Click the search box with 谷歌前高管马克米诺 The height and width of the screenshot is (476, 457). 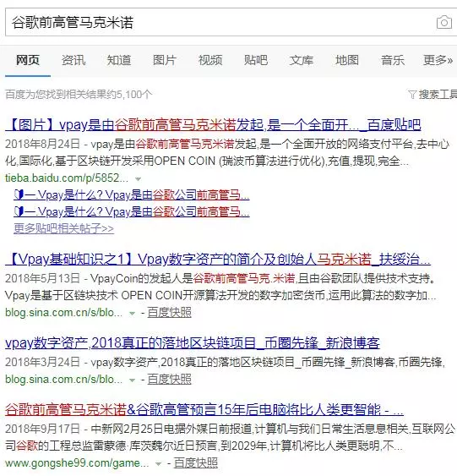[x=231, y=22]
